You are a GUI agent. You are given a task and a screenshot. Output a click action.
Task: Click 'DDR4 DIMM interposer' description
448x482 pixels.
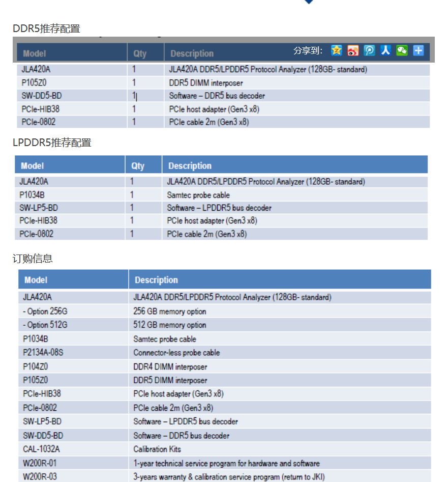170,367
